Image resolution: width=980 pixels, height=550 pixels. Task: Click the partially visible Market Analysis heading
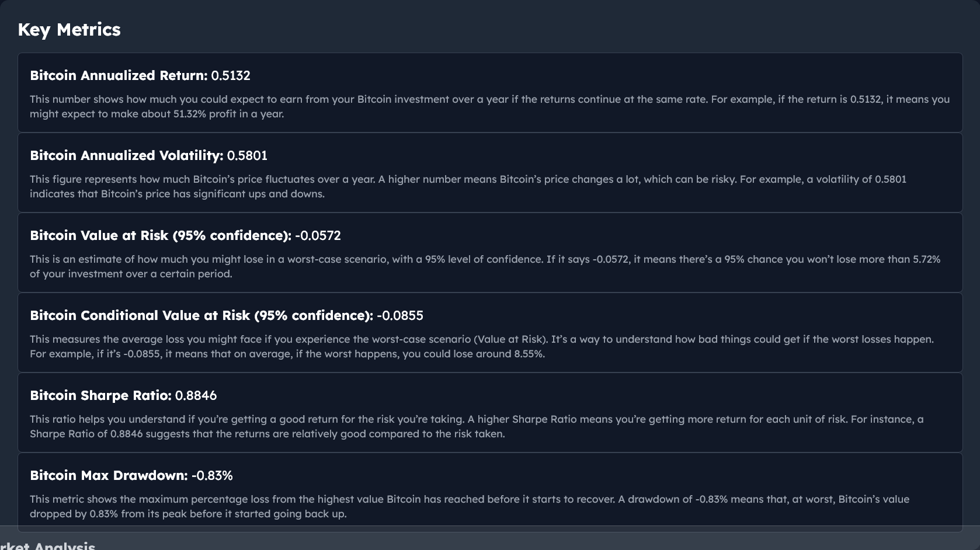[47, 545]
